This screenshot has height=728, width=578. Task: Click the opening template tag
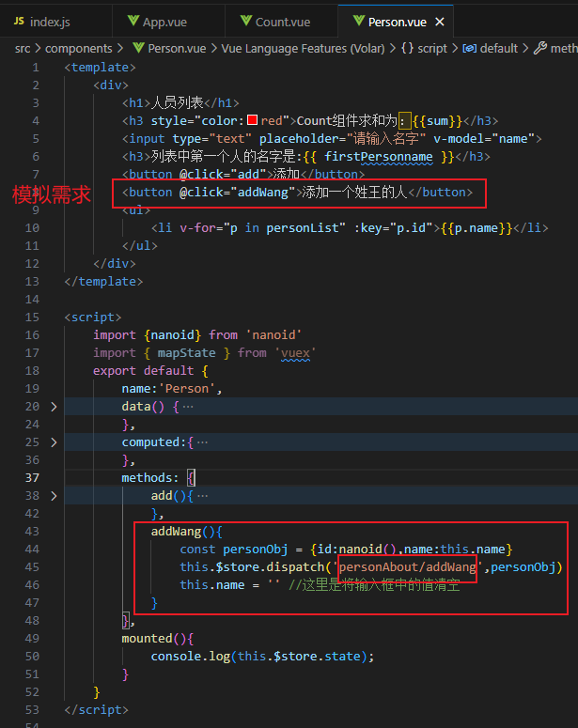pyautogui.click(x=101, y=68)
